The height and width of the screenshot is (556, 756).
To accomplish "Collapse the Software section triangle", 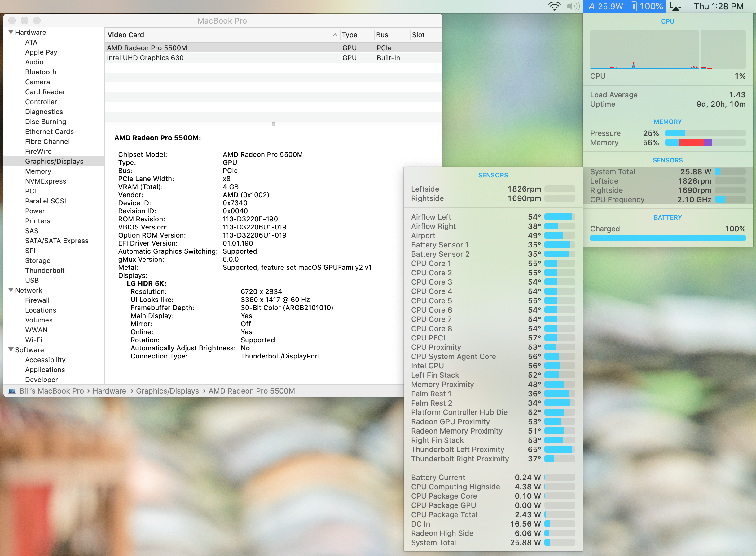I will click(x=11, y=350).
